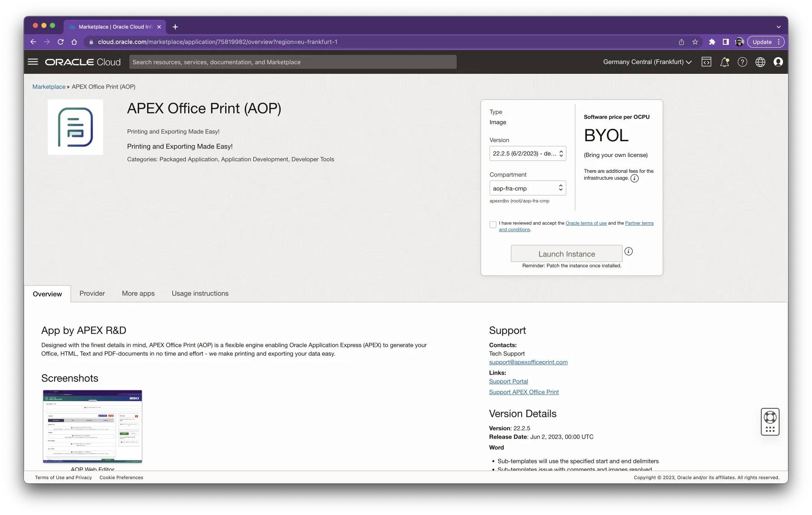Screen dimensions: 812x515
Task: Open the Oracle Cloud hamburger navigation menu
Action: click(x=33, y=62)
